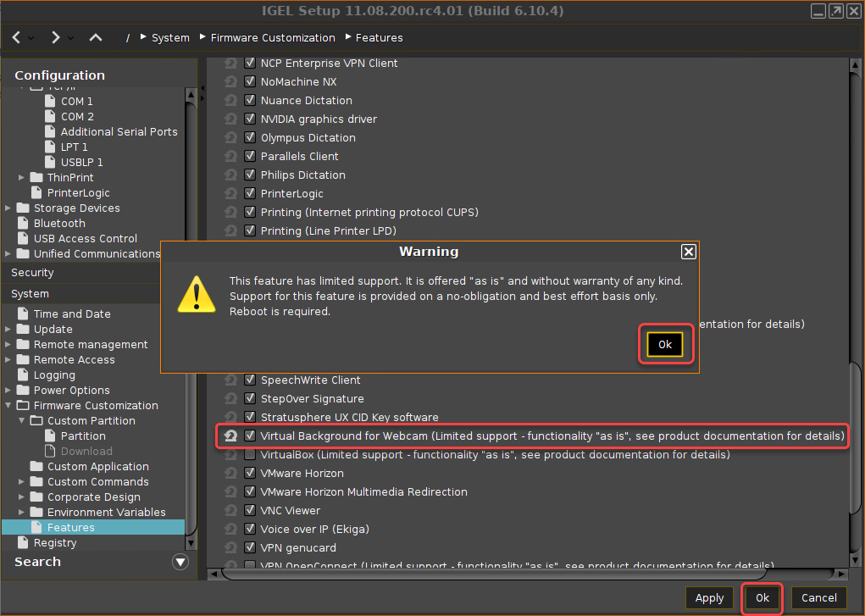Click the Apply button

coord(709,597)
